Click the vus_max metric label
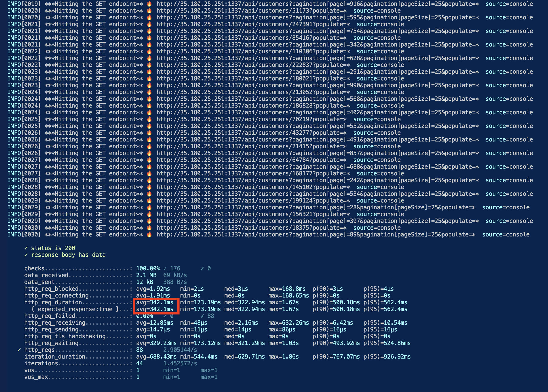Viewport: 548px width, 392px height. point(36,377)
